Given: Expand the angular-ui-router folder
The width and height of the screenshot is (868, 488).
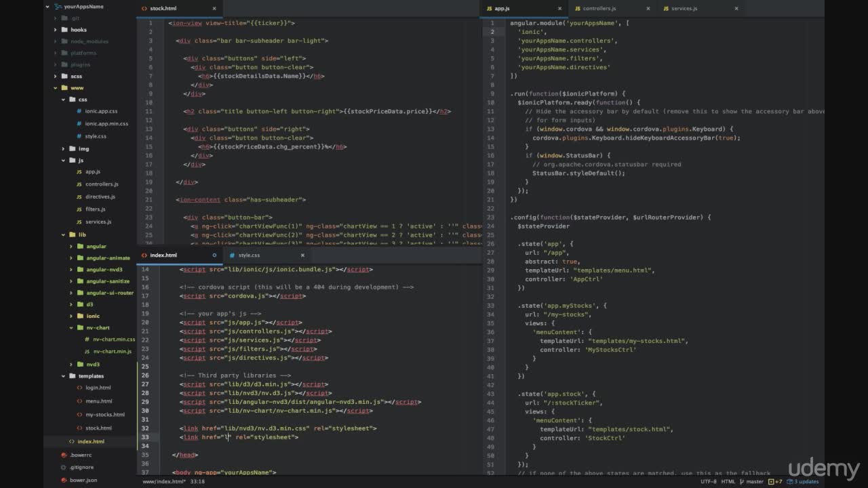Looking at the screenshot, I should 71,293.
